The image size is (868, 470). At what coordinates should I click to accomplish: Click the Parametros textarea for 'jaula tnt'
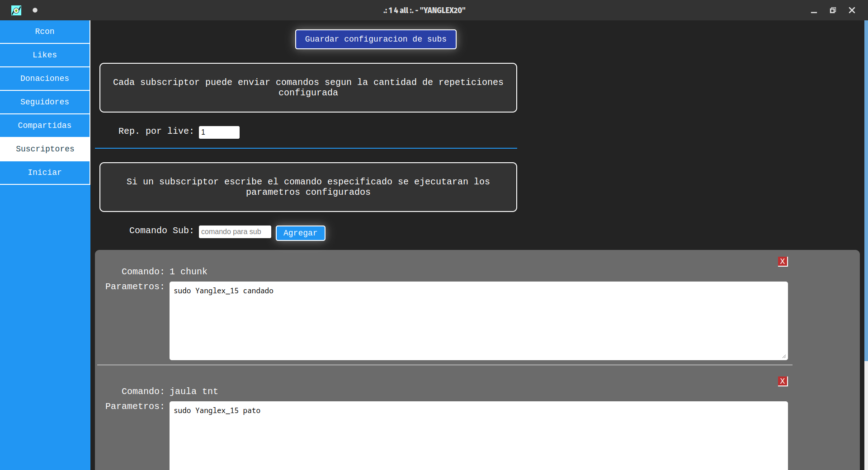click(x=478, y=436)
